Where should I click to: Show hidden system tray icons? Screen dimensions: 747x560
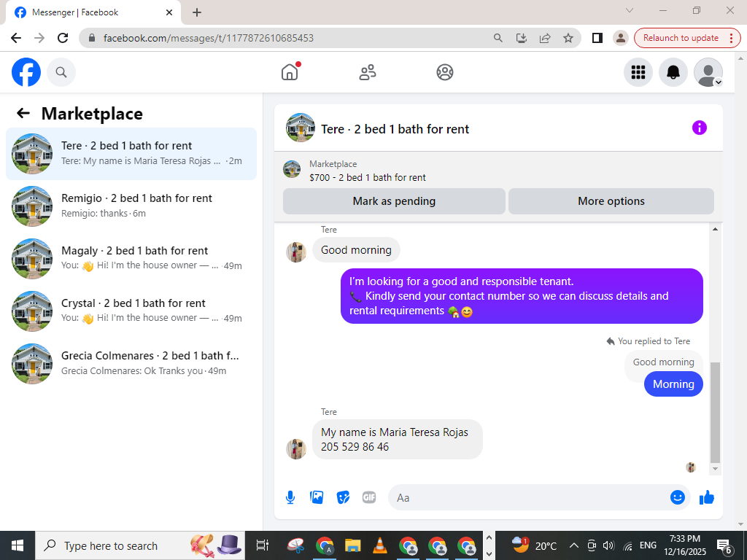click(x=574, y=545)
